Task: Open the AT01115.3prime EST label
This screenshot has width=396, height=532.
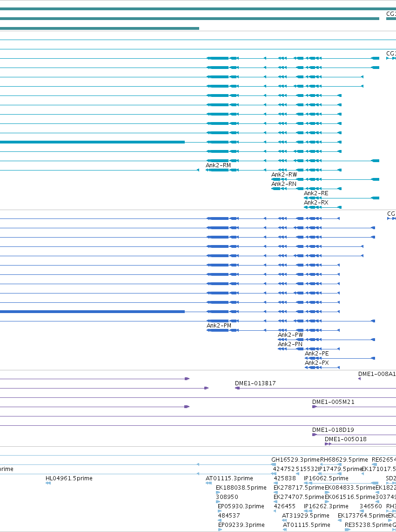Action: pyautogui.click(x=229, y=478)
